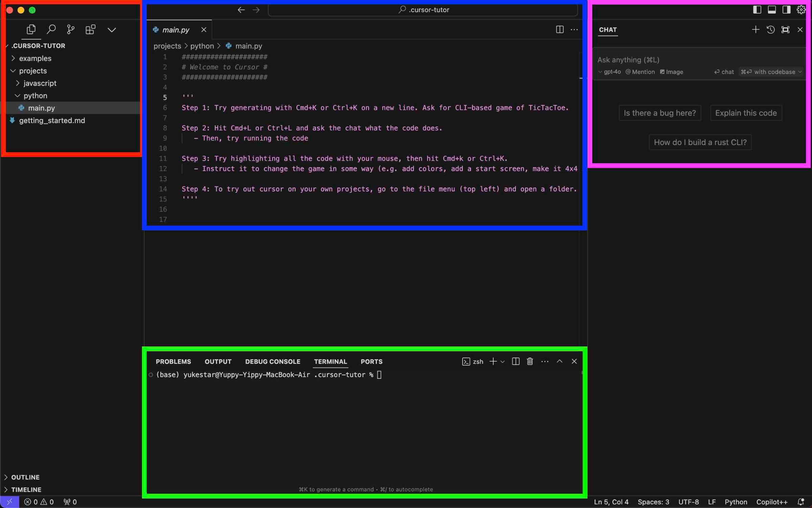
Task: Split the terminal
Action: pyautogui.click(x=516, y=362)
